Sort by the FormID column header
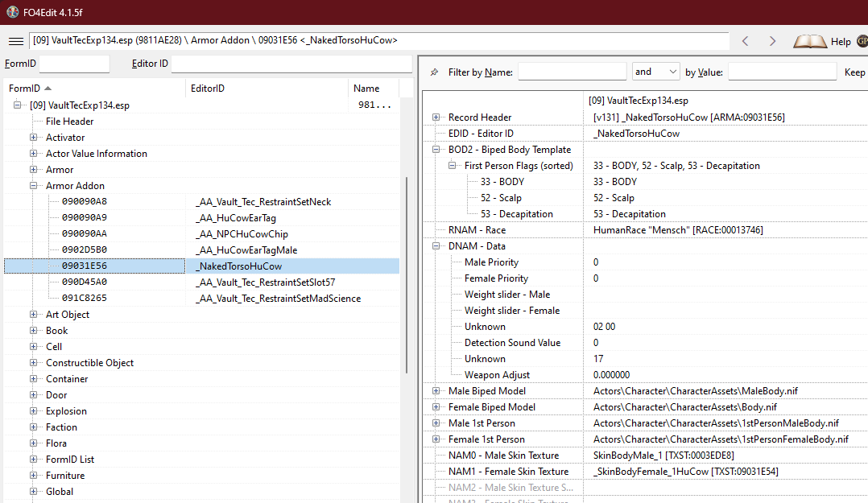 pos(94,88)
